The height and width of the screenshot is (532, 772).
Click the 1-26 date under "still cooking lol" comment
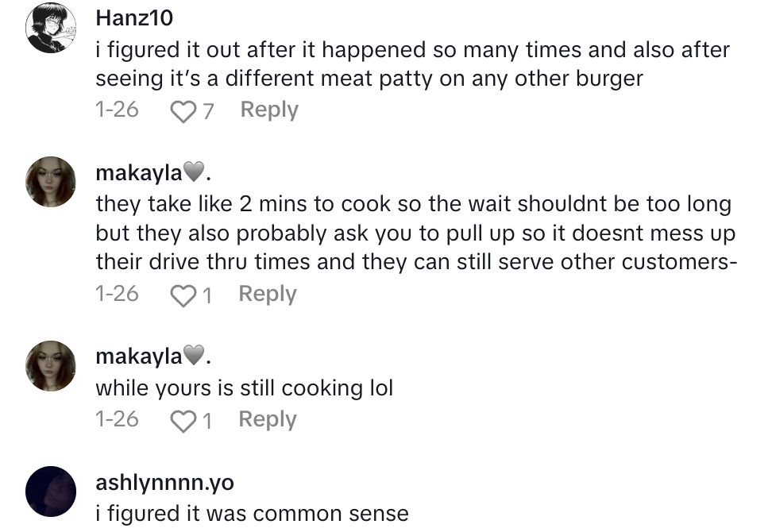tap(117, 419)
